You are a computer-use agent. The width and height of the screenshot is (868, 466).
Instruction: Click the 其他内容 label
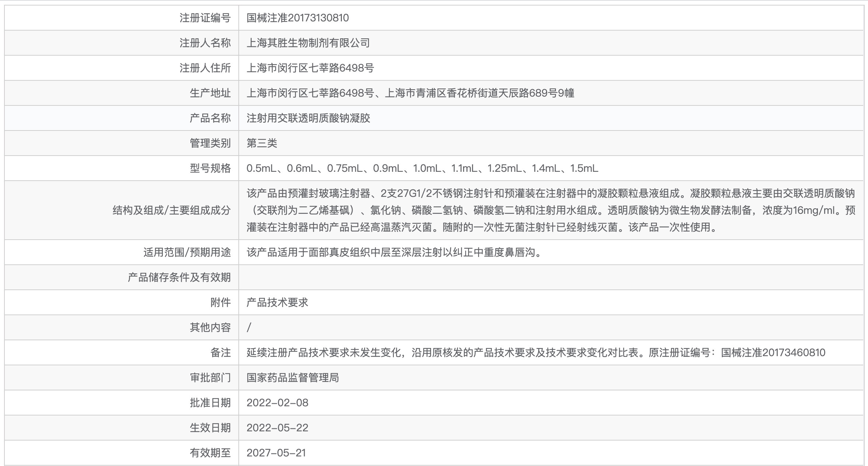tap(210, 327)
